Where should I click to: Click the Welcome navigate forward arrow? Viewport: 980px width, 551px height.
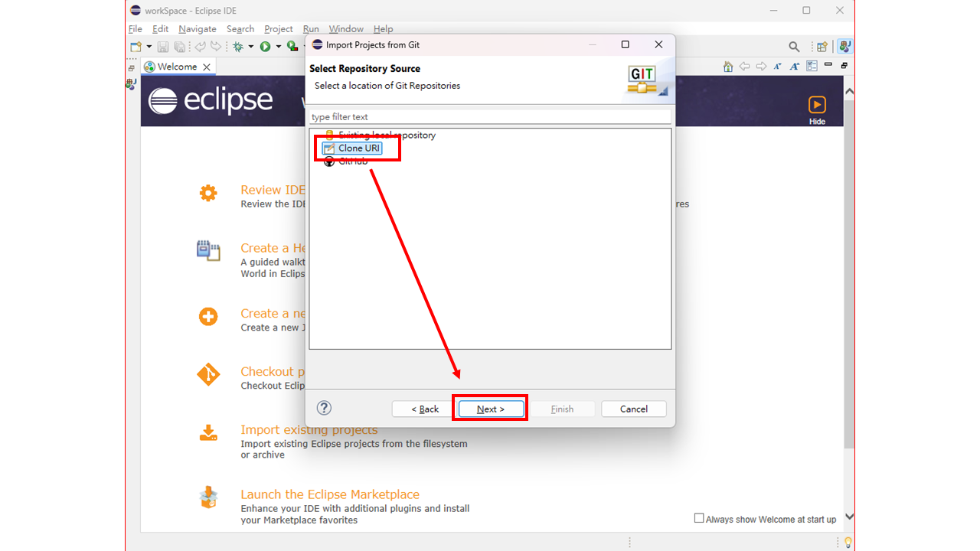click(761, 67)
